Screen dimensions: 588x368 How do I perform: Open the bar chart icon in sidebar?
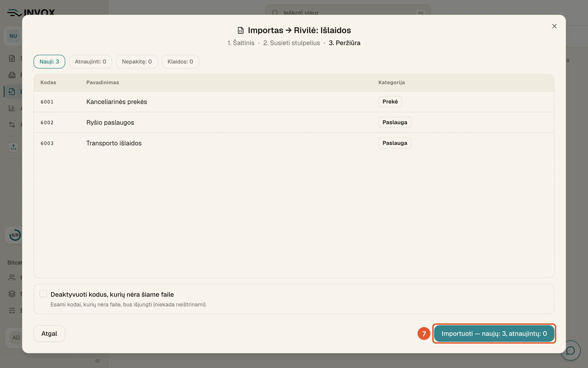(x=12, y=108)
